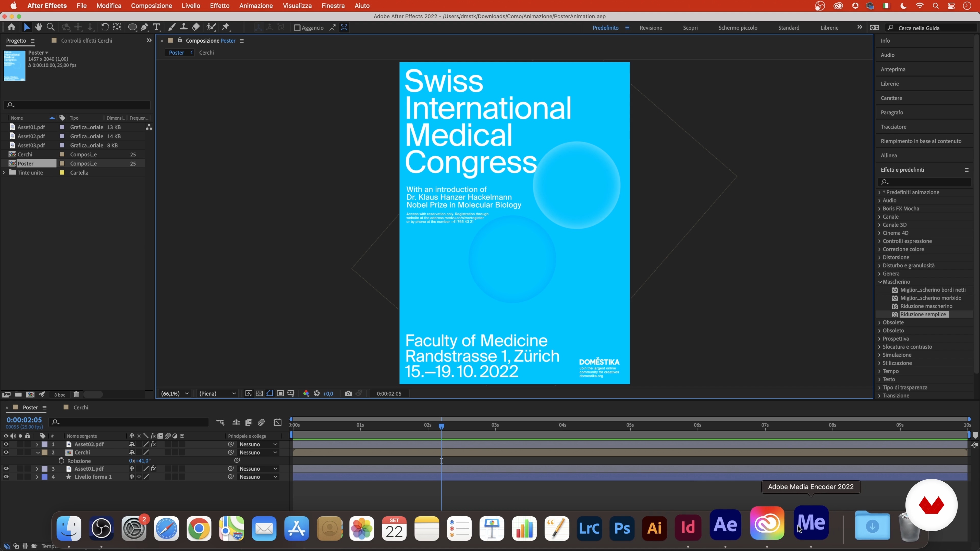
Task: Collapse the Mascherino effects category
Action: pyautogui.click(x=880, y=282)
